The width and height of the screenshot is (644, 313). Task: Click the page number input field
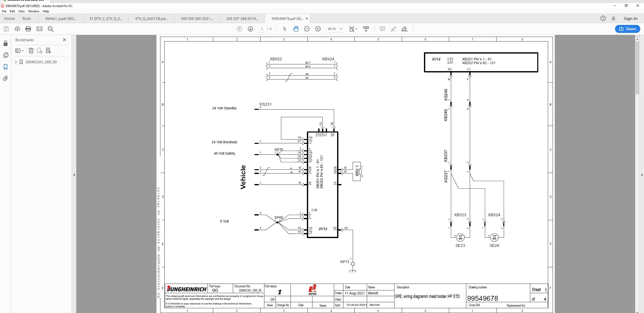click(x=262, y=29)
